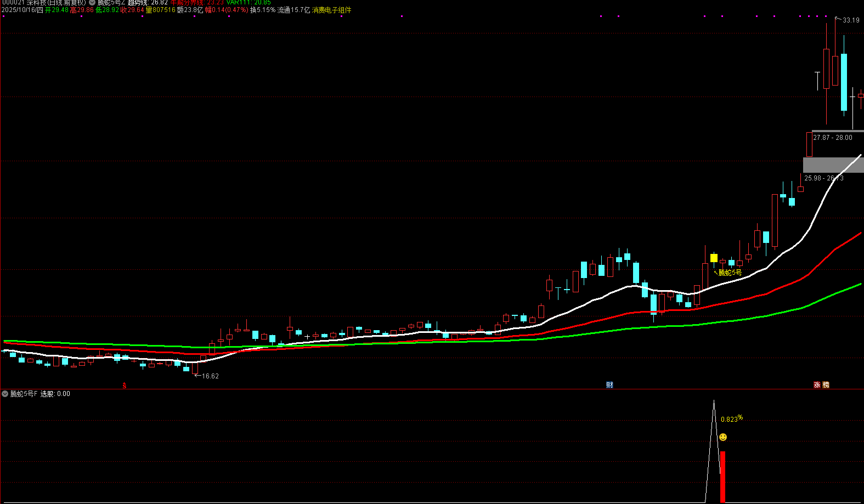Screen dimensions: 864x504
Task: Click the 幅0.14(0.47%) change value
Action: tap(227, 10)
